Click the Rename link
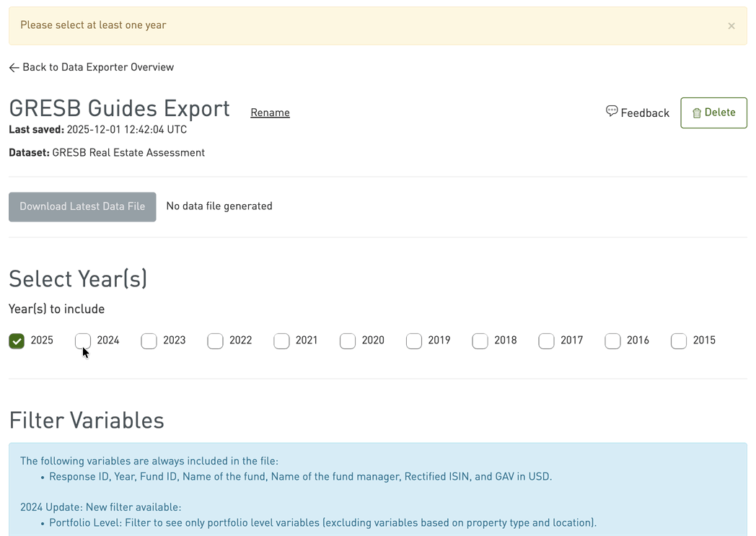The width and height of the screenshot is (756, 536). (x=270, y=113)
